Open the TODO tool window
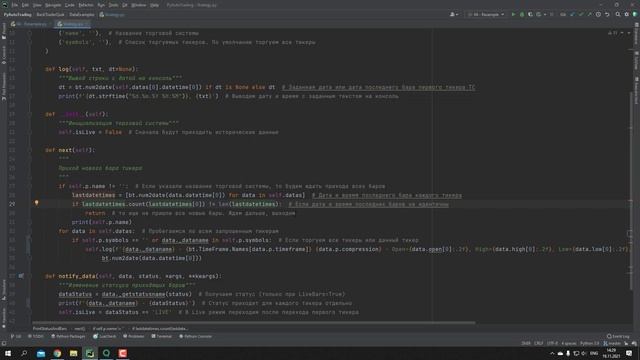 pyautogui.click(x=36, y=336)
